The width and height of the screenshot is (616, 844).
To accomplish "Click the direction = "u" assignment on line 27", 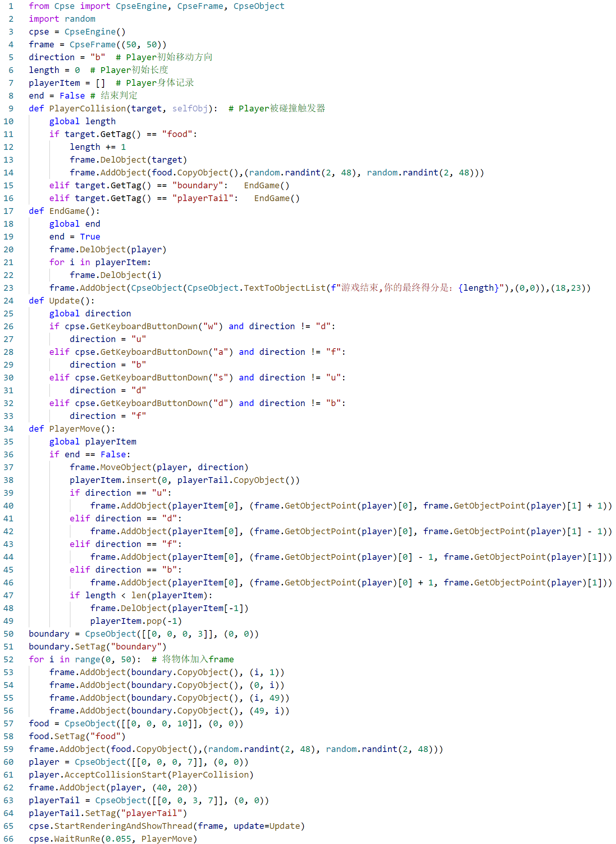I will point(108,339).
